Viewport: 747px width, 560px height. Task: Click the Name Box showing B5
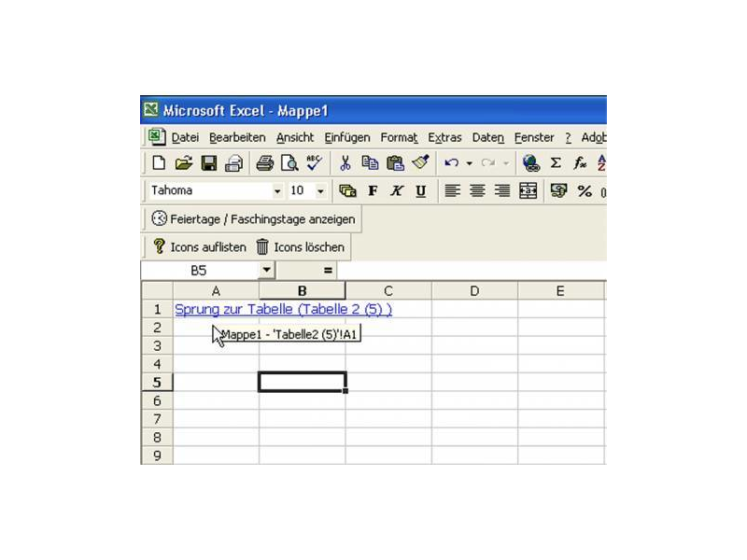200,271
